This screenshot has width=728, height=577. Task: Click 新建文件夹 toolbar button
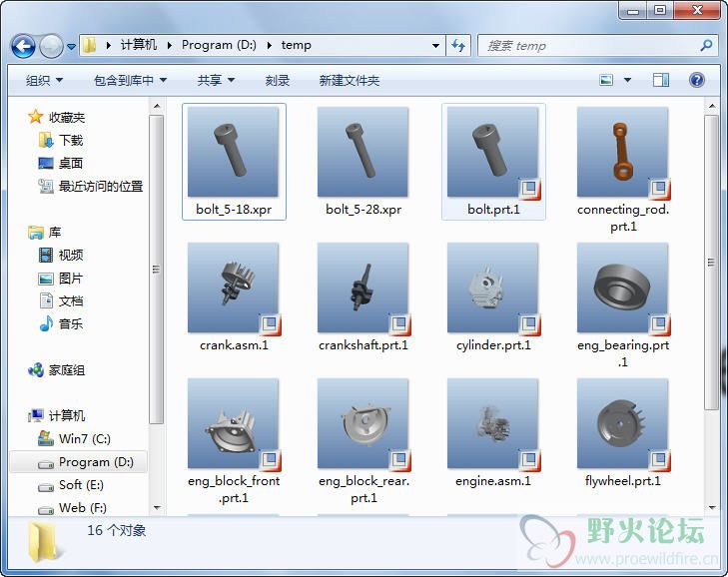coord(350,80)
